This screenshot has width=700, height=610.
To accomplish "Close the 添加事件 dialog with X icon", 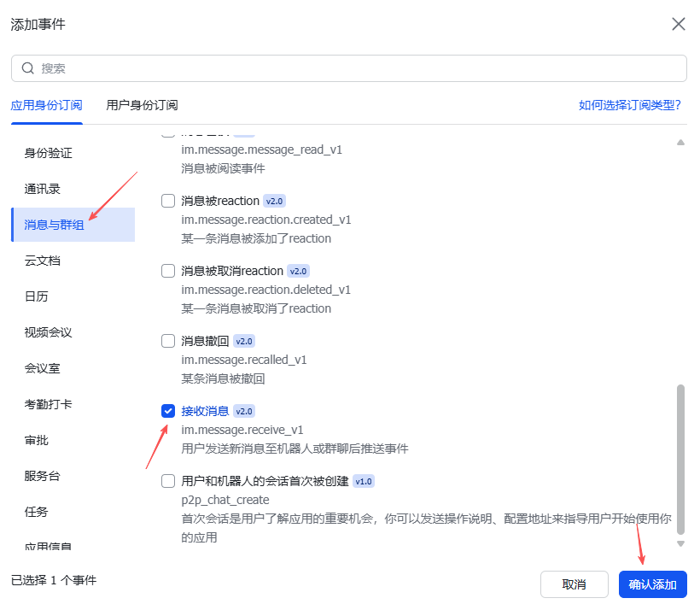I will [679, 24].
